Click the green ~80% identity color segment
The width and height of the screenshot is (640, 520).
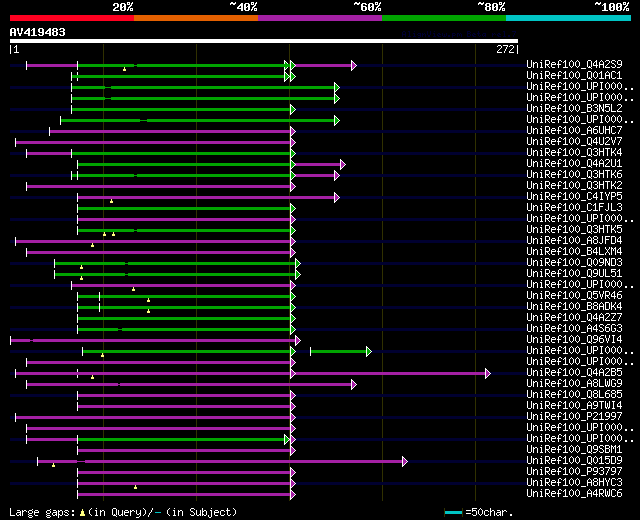point(444,18)
